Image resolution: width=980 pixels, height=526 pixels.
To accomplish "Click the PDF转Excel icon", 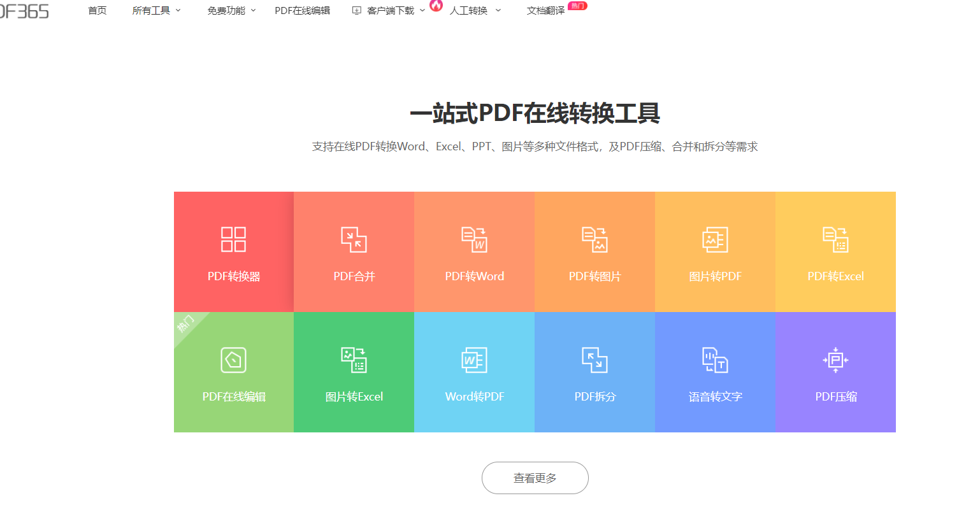I will (x=835, y=239).
